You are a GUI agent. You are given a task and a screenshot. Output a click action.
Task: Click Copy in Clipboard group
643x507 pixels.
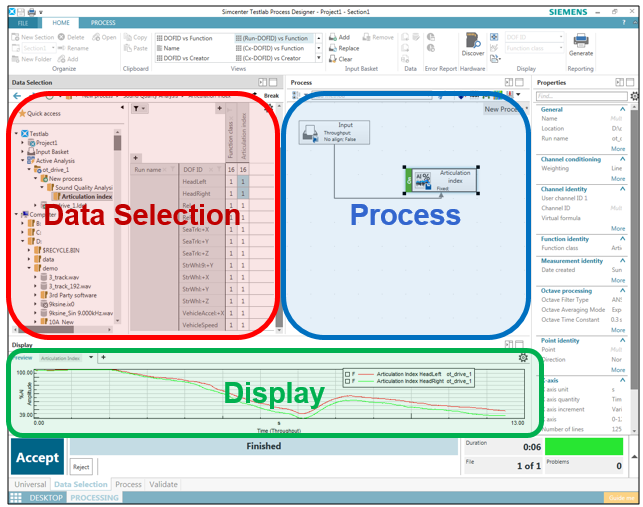click(x=136, y=37)
